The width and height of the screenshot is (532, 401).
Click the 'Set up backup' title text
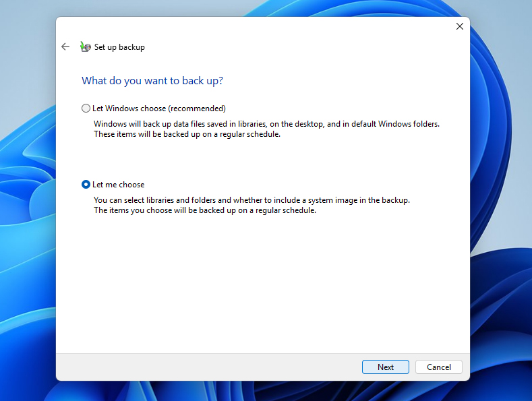pyautogui.click(x=119, y=47)
